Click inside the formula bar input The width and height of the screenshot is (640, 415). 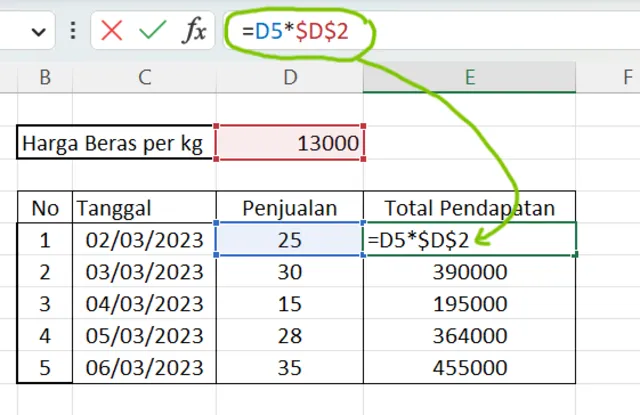(433, 31)
